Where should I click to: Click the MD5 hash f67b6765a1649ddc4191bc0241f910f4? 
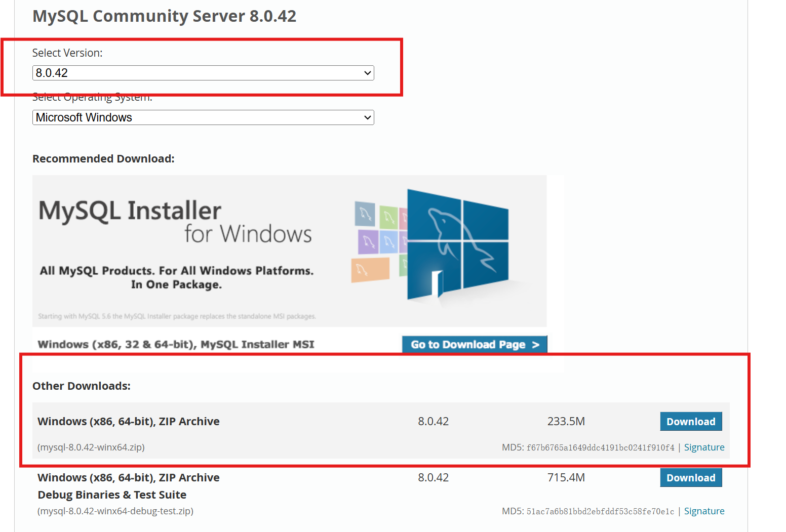pyautogui.click(x=600, y=447)
